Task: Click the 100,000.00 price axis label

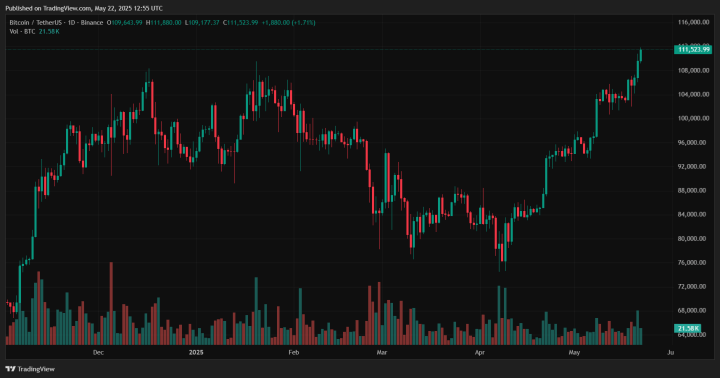Action: [693, 118]
